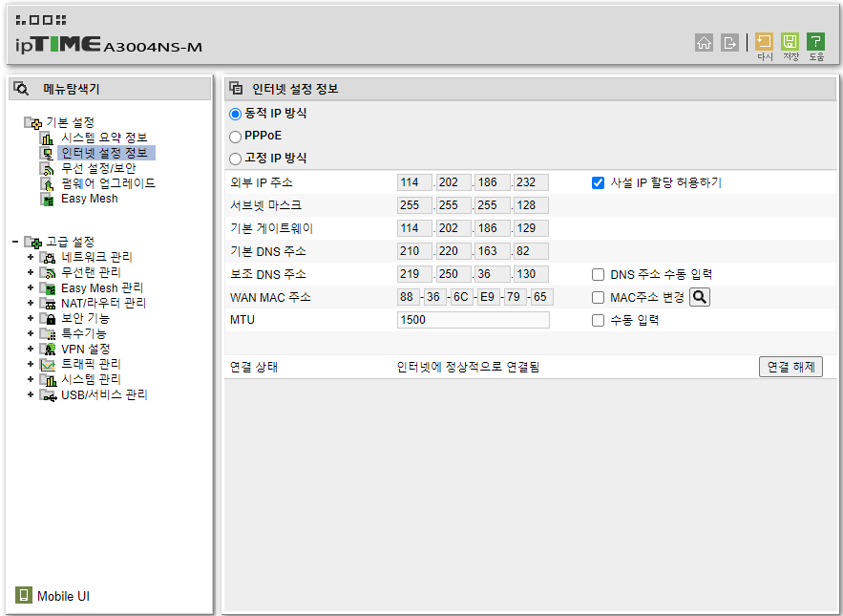This screenshot has height=616, width=843.
Task: Uncheck 사설 IP 할당 허용하기 checkbox
Action: [x=598, y=183]
